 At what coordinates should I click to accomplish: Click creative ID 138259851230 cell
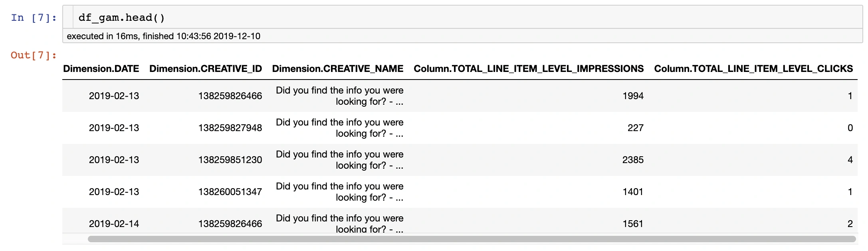tap(230, 160)
